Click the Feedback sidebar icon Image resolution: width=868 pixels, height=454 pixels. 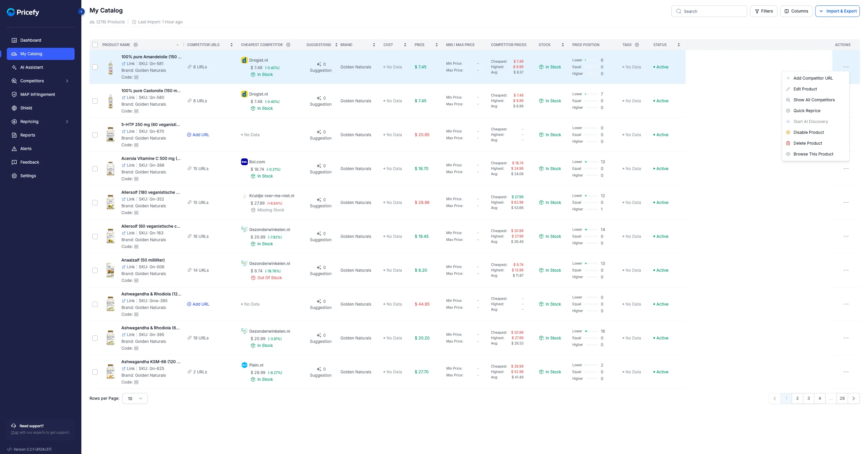point(14,162)
